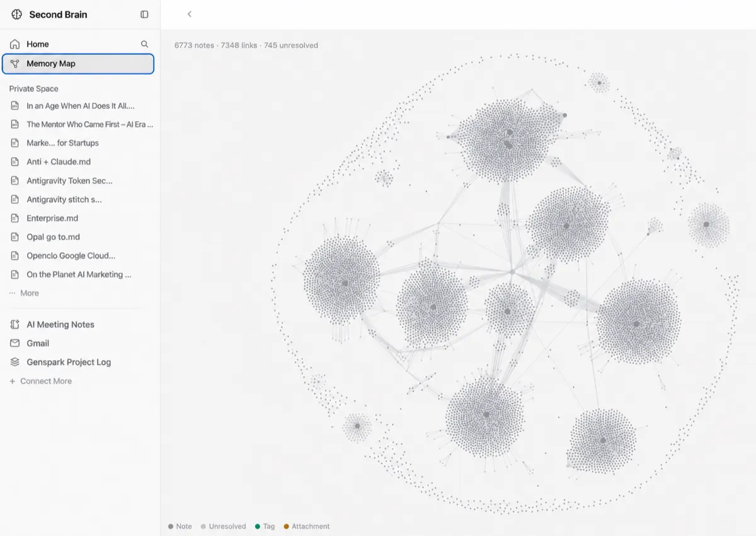Click the icon beside In an Age When AI

15,106
